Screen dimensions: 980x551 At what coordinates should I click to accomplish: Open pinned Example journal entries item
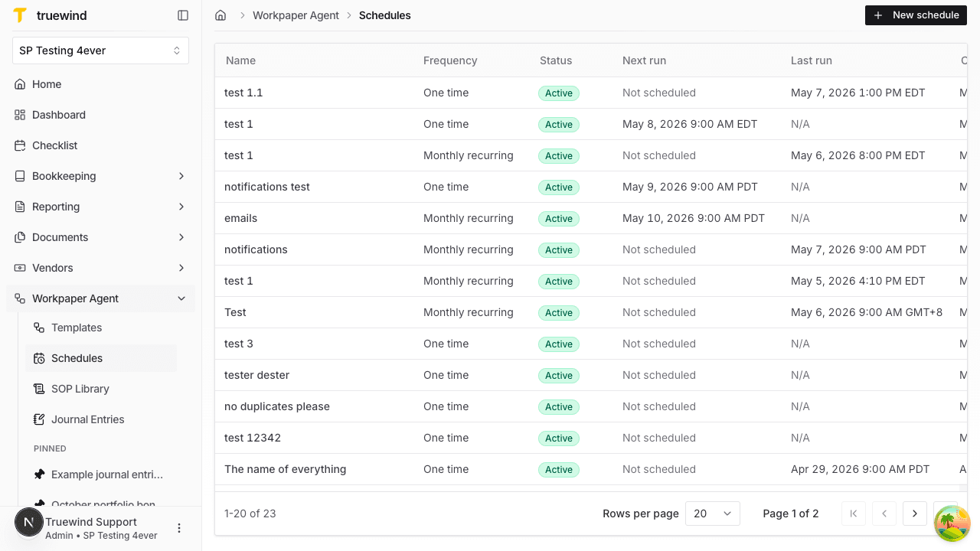coord(101,474)
